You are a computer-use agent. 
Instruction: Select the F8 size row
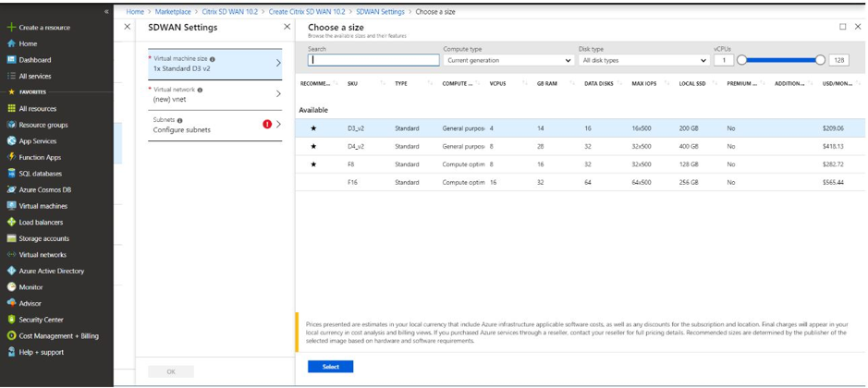(580, 164)
